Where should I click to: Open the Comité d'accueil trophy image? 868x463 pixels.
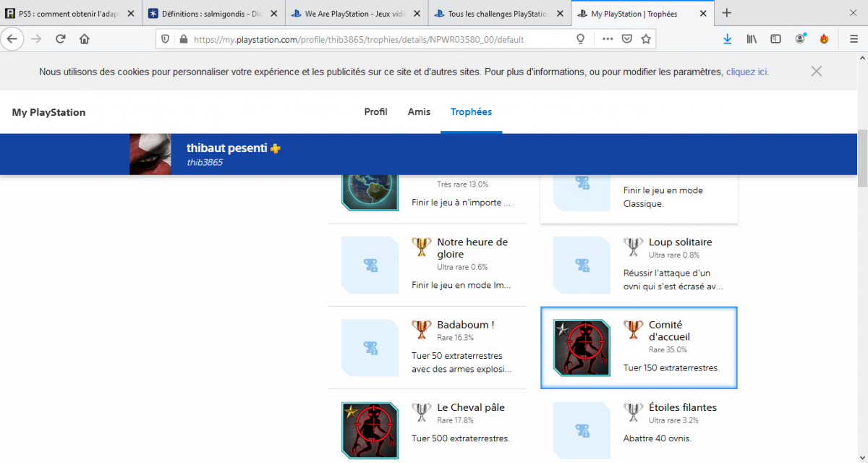[x=582, y=347]
